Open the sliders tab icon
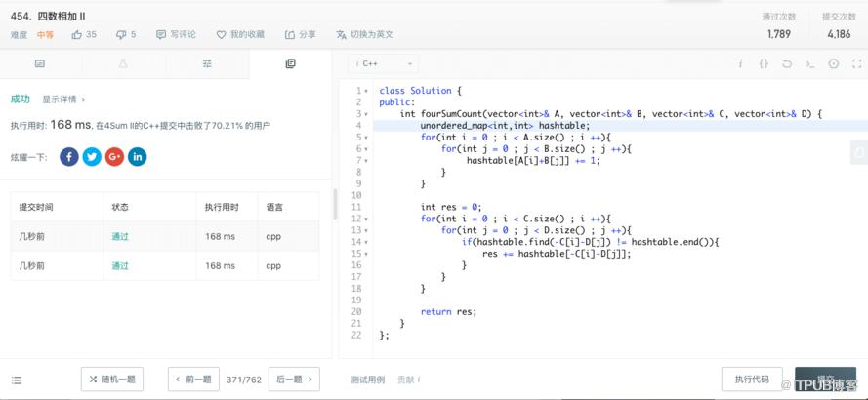This screenshot has width=868, height=400. (x=207, y=63)
